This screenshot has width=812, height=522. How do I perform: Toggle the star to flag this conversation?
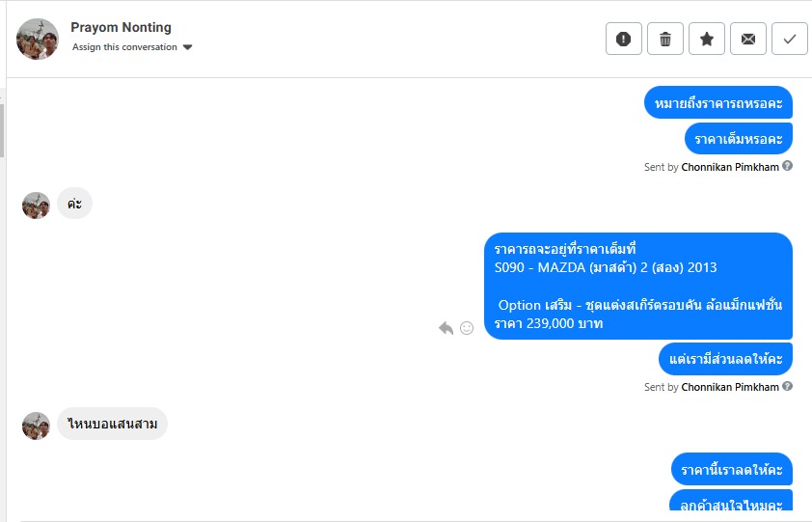point(707,39)
